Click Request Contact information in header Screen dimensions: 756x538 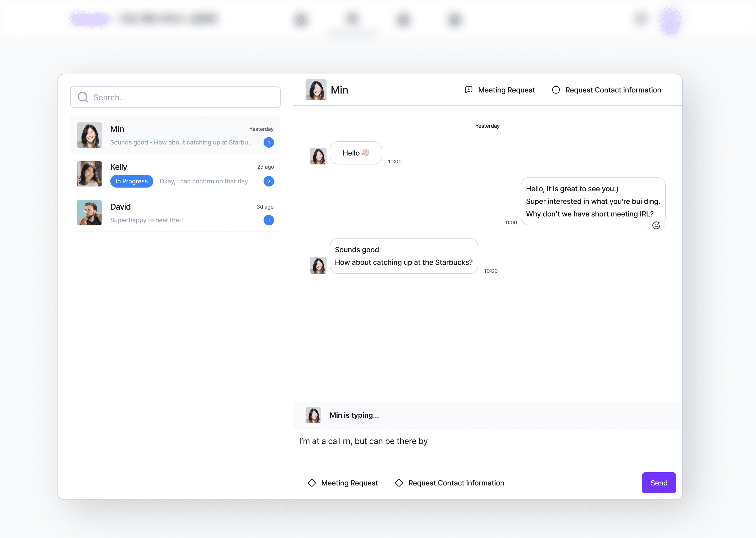pos(613,90)
